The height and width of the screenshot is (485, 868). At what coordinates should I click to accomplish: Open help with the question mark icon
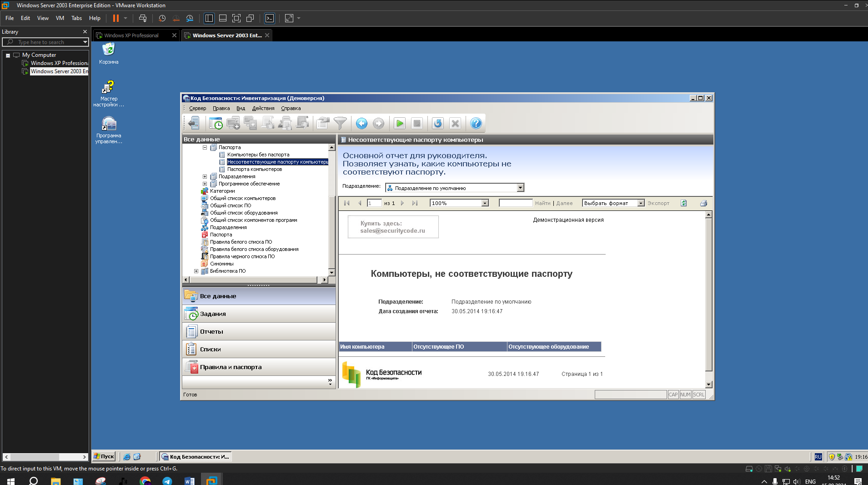click(476, 123)
